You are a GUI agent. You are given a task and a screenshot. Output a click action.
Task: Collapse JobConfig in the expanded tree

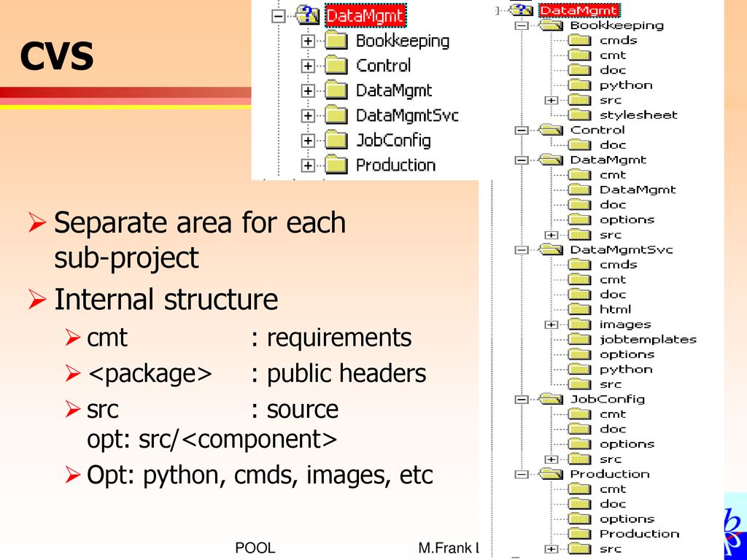[522, 400]
